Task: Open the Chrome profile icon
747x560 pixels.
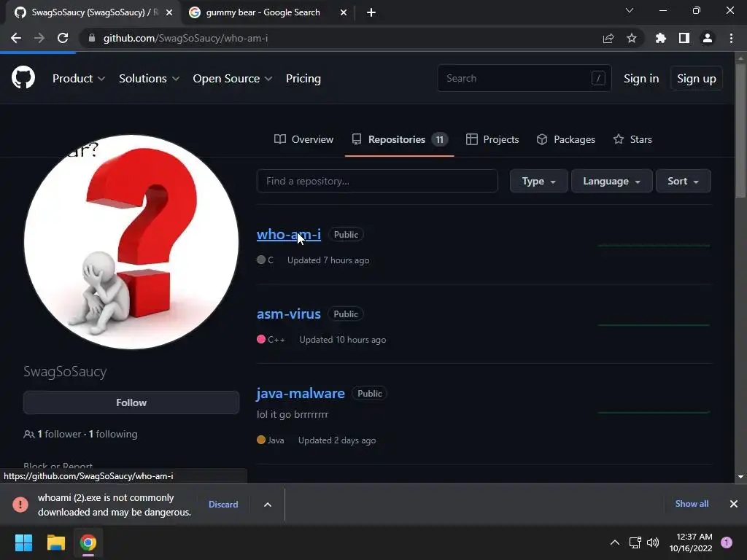Action: pyautogui.click(x=708, y=38)
